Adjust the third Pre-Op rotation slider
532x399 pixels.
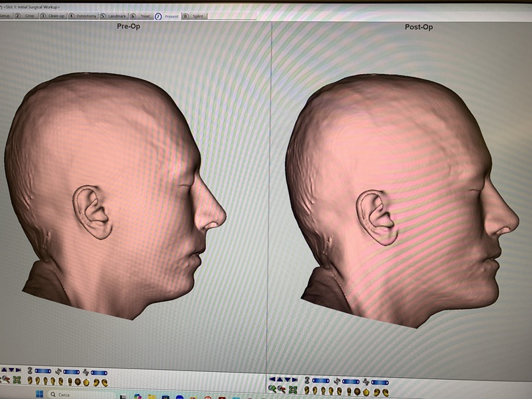coord(99,373)
